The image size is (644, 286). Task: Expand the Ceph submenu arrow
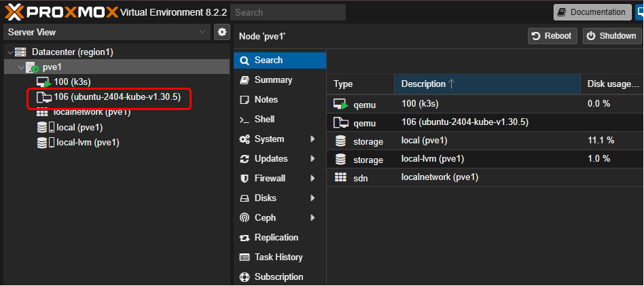[x=312, y=218]
